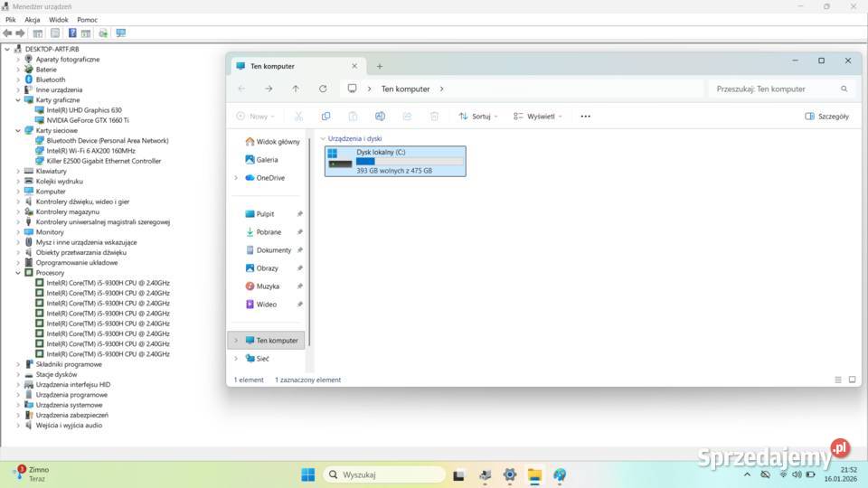Click the Help icon in Device Manager toolbar
This screenshot has height=488, width=868.
72,33
